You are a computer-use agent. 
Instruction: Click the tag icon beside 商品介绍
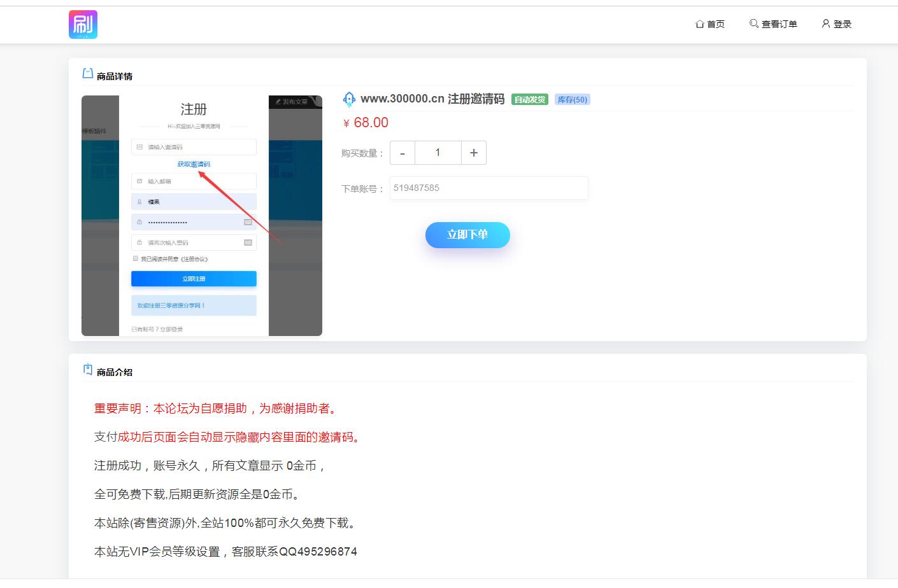click(x=88, y=370)
